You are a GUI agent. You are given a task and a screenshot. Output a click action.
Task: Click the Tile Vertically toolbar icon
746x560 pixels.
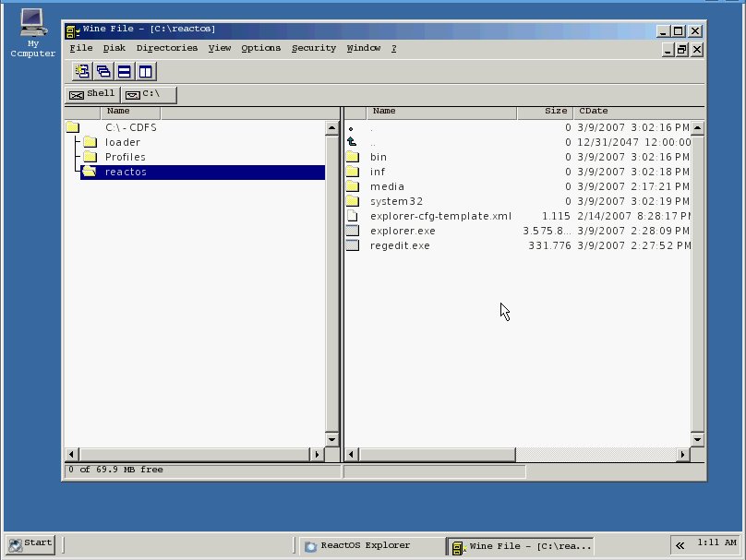coord(146,71)
